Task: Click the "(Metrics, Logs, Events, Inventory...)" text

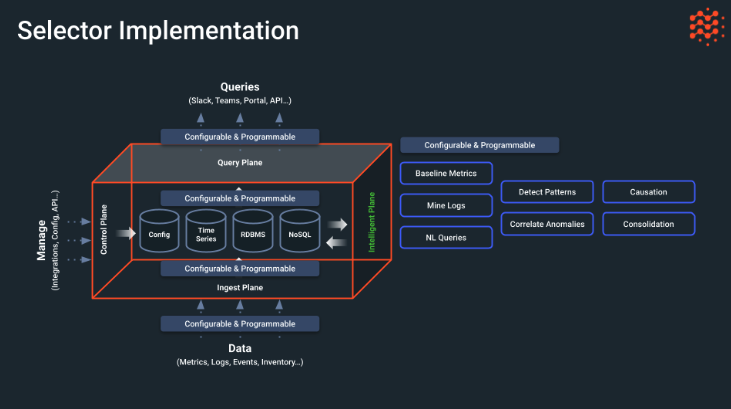Action: pyautogui.click(x=240, y=362)
